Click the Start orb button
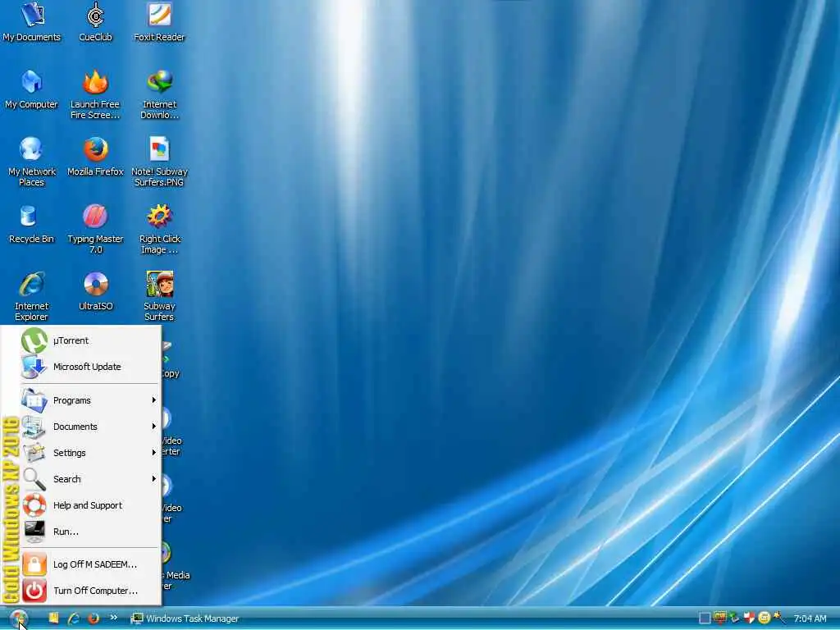 [x=18, y=619]
